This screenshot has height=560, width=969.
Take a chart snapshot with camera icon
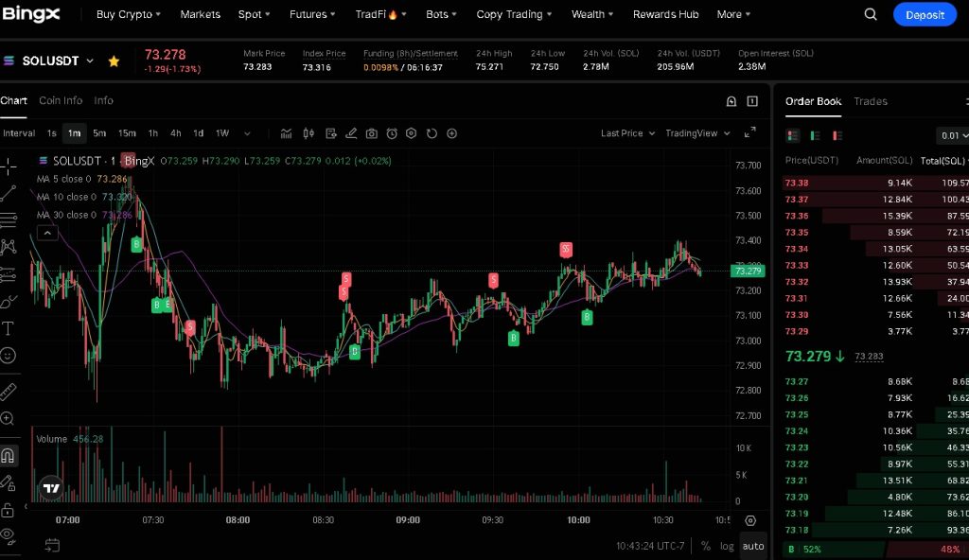click(371, 133)
